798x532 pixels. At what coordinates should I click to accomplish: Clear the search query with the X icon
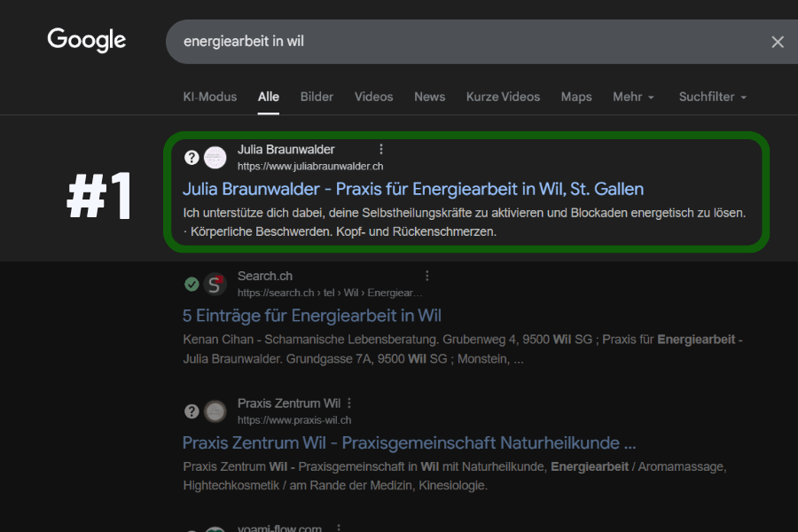point(777,42)
